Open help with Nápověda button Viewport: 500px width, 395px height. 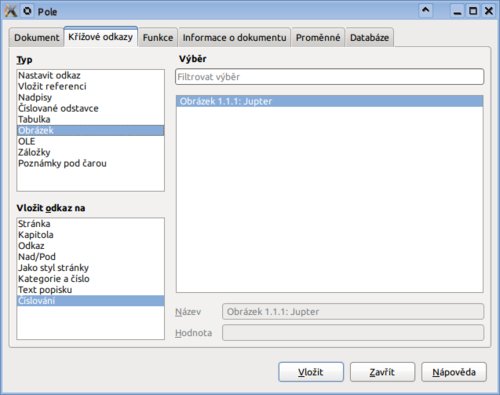[454, 372]
